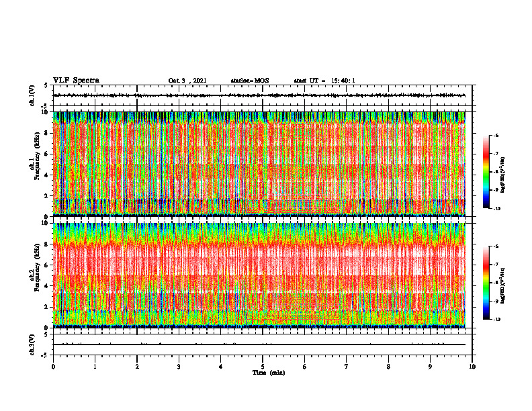
Task: Click time axis tick label '0'
Action: [53, 367]
